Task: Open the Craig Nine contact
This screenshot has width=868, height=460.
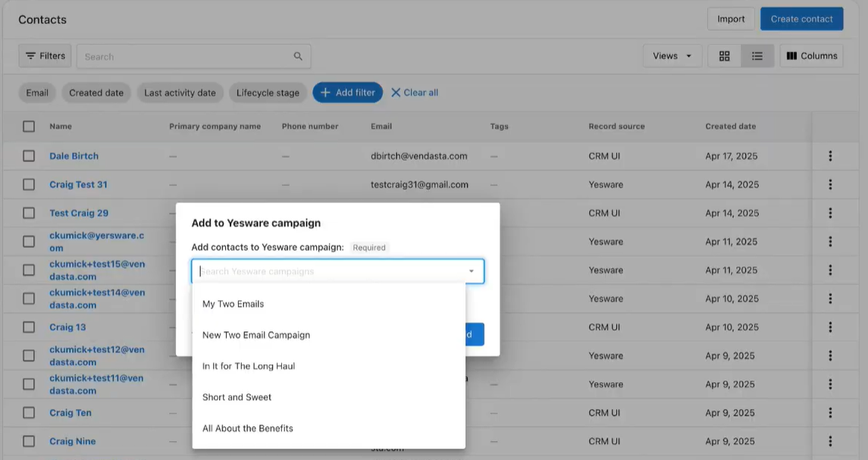Action: (x=73, y=441)
